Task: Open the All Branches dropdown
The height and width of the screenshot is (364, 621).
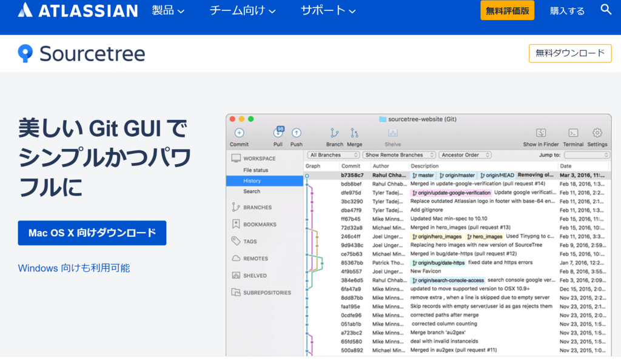Action: [333, 155]
